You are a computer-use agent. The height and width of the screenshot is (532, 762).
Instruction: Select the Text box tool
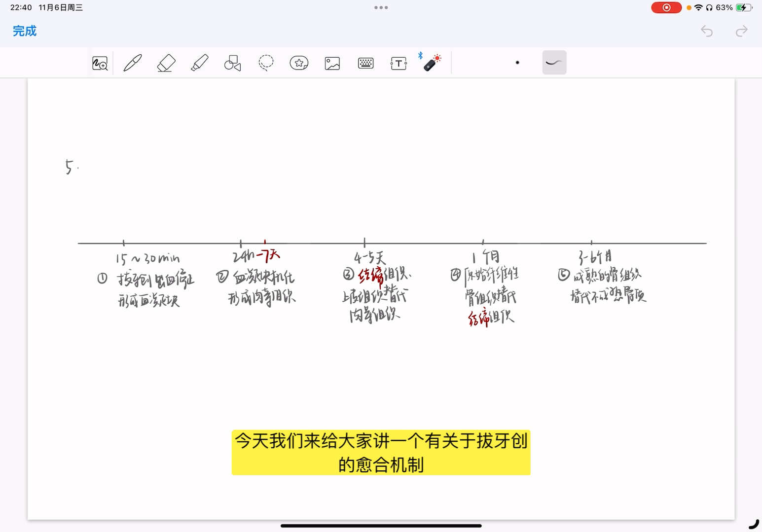pyautogui.click(x=399, y=63)
